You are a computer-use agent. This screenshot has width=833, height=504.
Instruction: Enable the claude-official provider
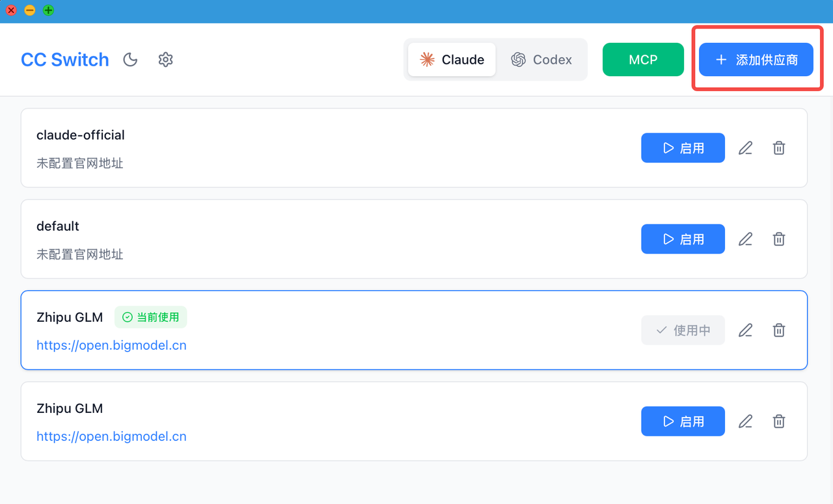pos(683,148)
